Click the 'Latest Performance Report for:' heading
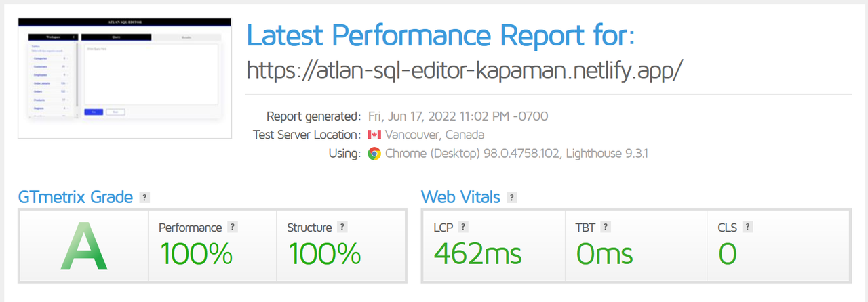The height and width of the screenshot is (302, 868). (441, 35)
